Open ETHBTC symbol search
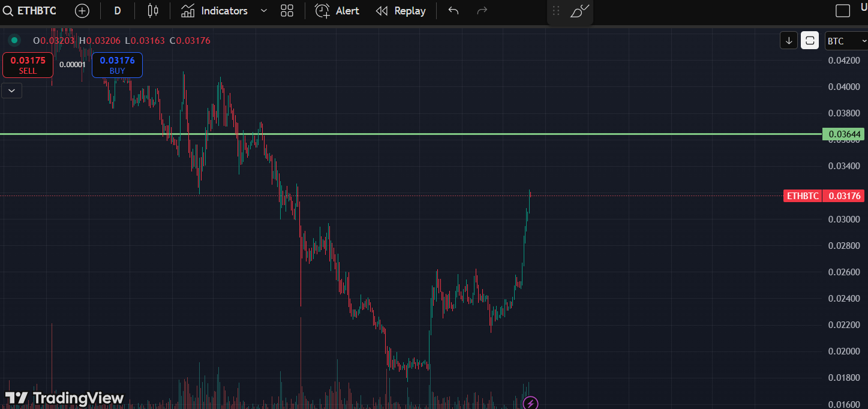Screen dimensions: 868x409 pyautogui.click(x=30, y=11)
